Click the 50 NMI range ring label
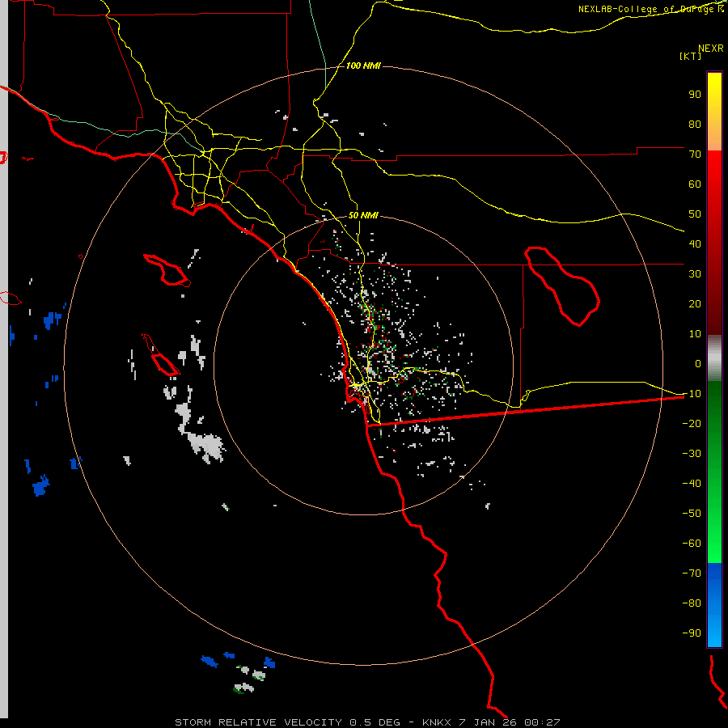This screenshot has width=728, height=728. 363,215
